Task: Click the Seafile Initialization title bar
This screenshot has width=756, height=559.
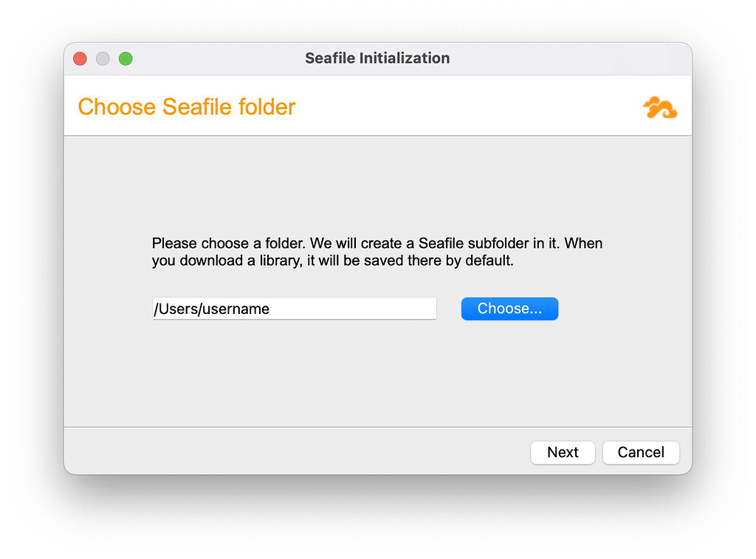Action: tap(377, 58)
